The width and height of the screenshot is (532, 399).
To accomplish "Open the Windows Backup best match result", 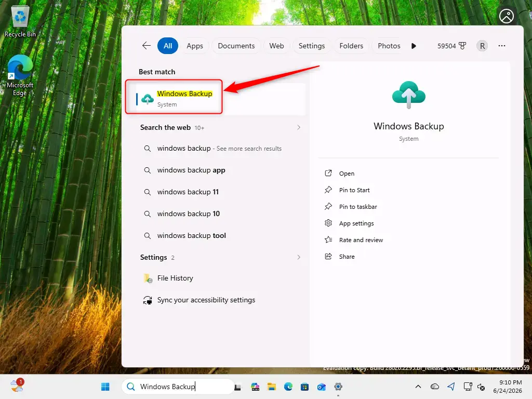I will tap(220, 99).
